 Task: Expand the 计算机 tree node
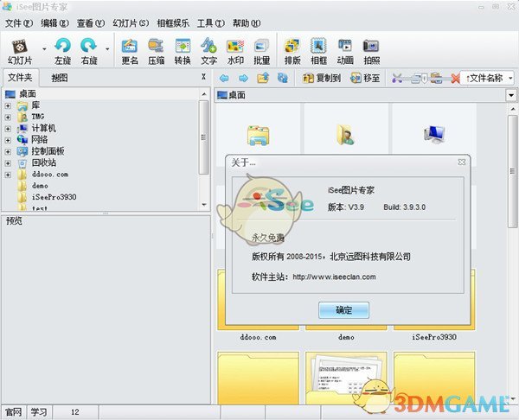[8, 129]
